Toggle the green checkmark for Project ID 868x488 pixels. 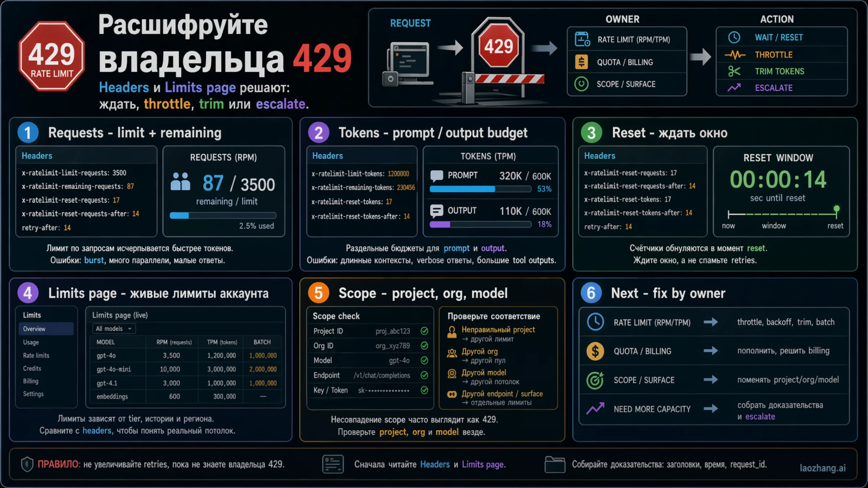point(424,331)
